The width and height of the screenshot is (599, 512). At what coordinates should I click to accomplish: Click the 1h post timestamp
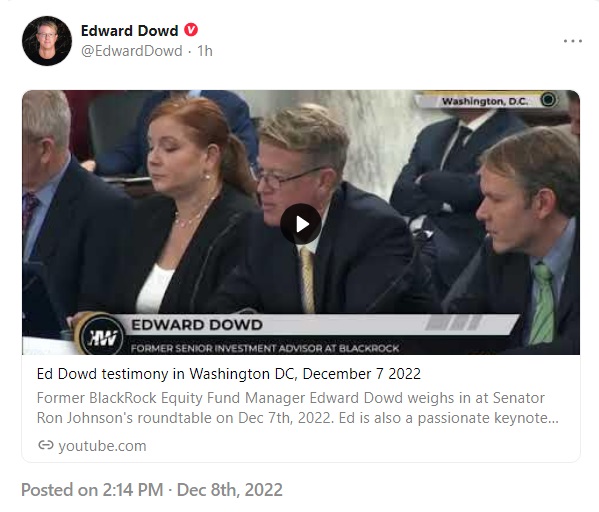[x=205, y=51]
